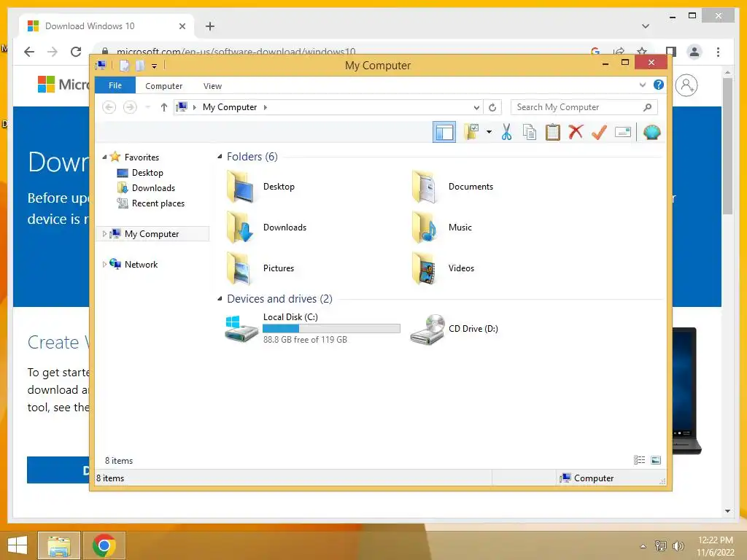This screenshot has height=560, width=747.
Task: Collapse the Devices and drives group
Action: (220, 298)
